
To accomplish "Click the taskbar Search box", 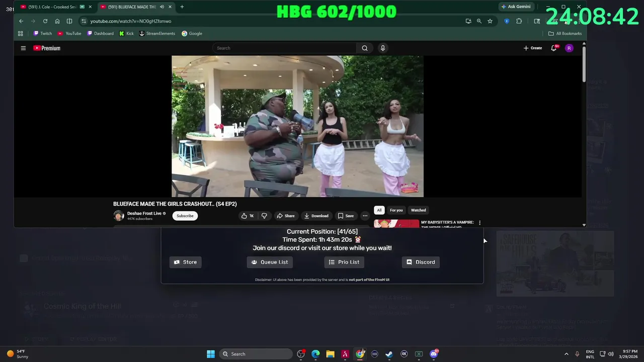I will pos(256,354).
